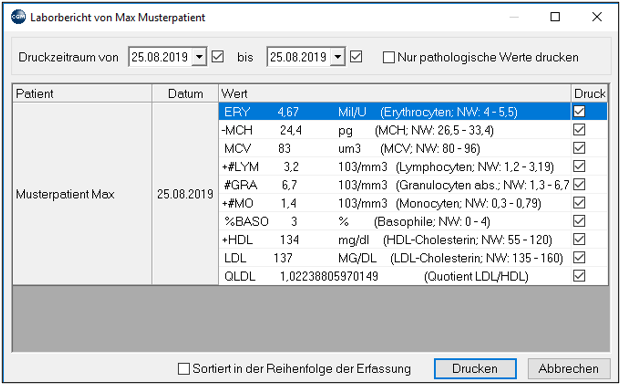Click the start date field 25.08.2019
The image size is (621, 385).
[160, 57]
